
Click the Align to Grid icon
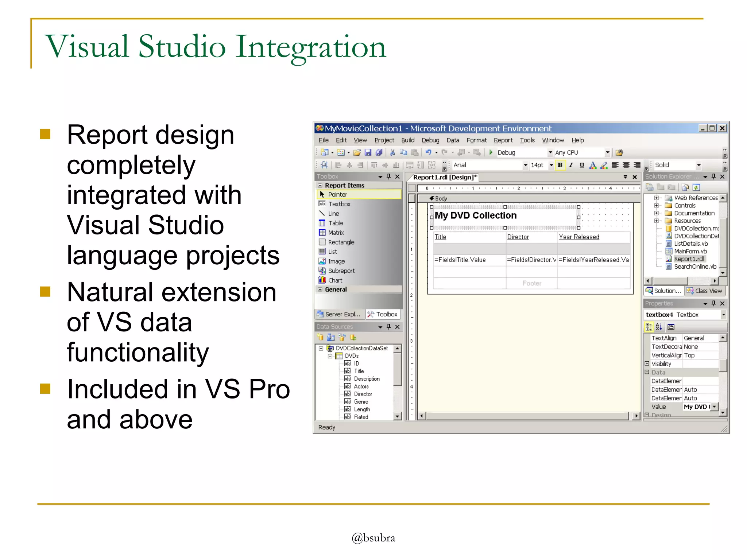click(324, 165)
